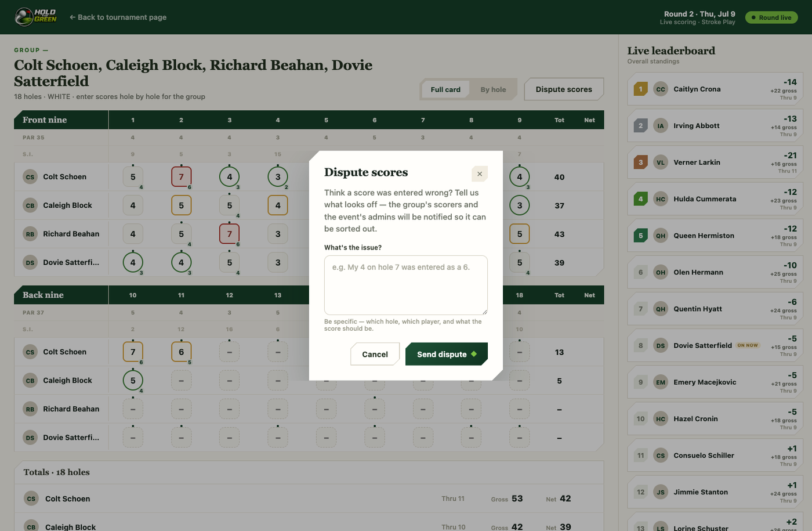Select Caleigh Block's hole 2 score
This screenshot has height=531, width=812.
click(x=181, y=205)
